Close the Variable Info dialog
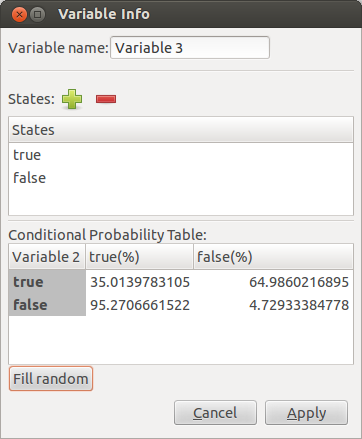The width and height of the screenshot is (362, 439). pyautogui.click(x=19, y=14)
